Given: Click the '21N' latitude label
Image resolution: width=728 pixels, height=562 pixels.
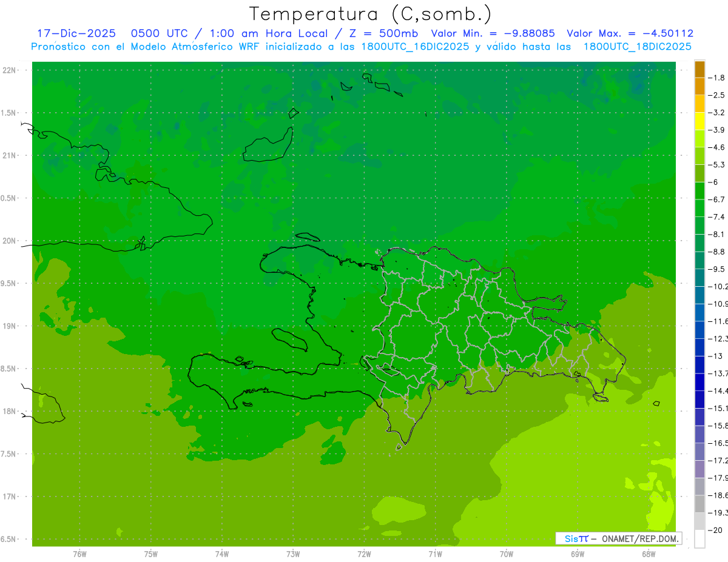Looking at the screenshot, I should pyautogui.click(x=10, y=155).
